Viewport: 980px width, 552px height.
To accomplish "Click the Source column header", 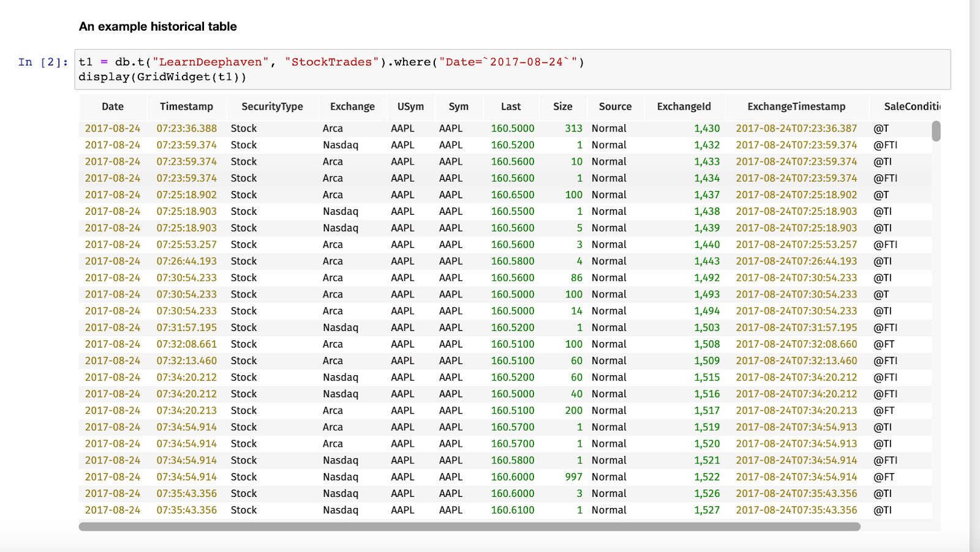I will 615,106.
